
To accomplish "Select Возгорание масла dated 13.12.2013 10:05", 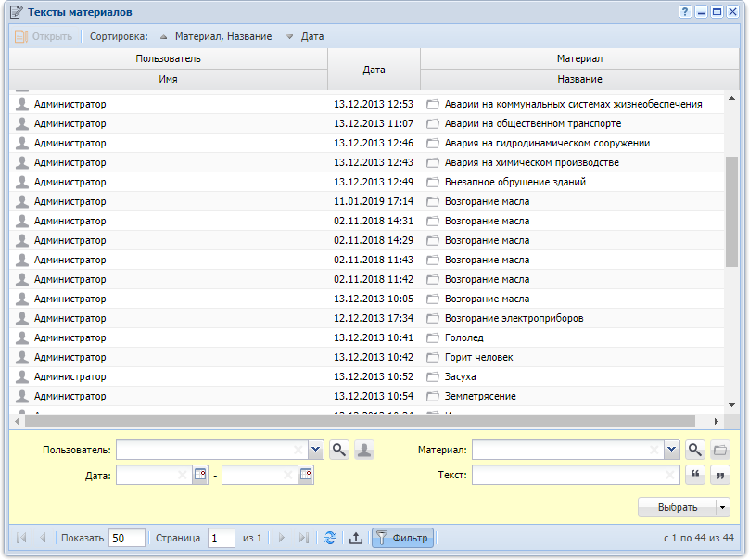I will 367,299.
